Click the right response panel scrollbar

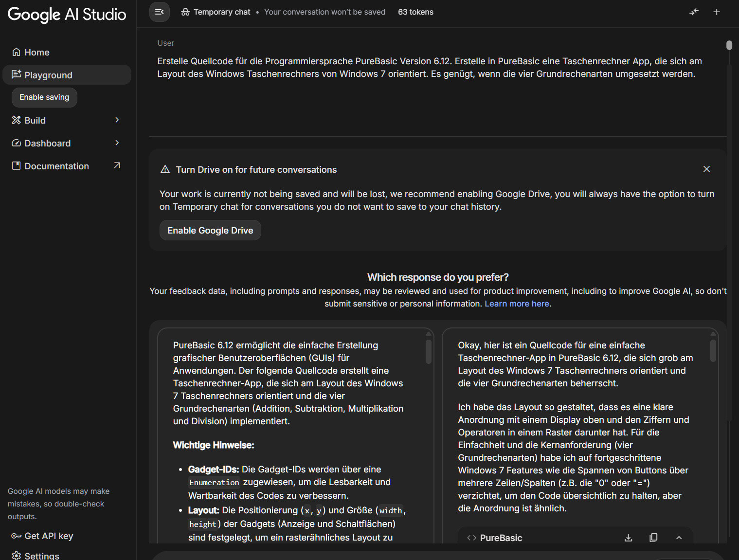(x=713, y=351)
